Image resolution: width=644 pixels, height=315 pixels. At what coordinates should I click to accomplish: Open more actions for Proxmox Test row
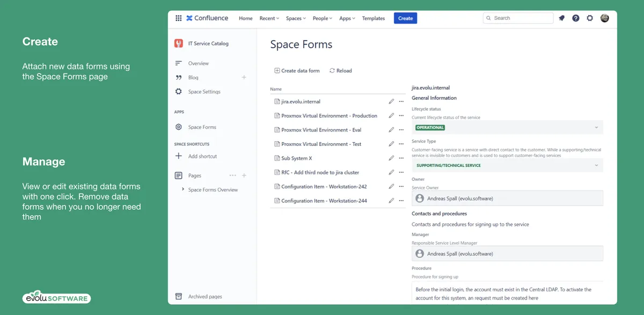pyautogui.click(x=401, y=144)
